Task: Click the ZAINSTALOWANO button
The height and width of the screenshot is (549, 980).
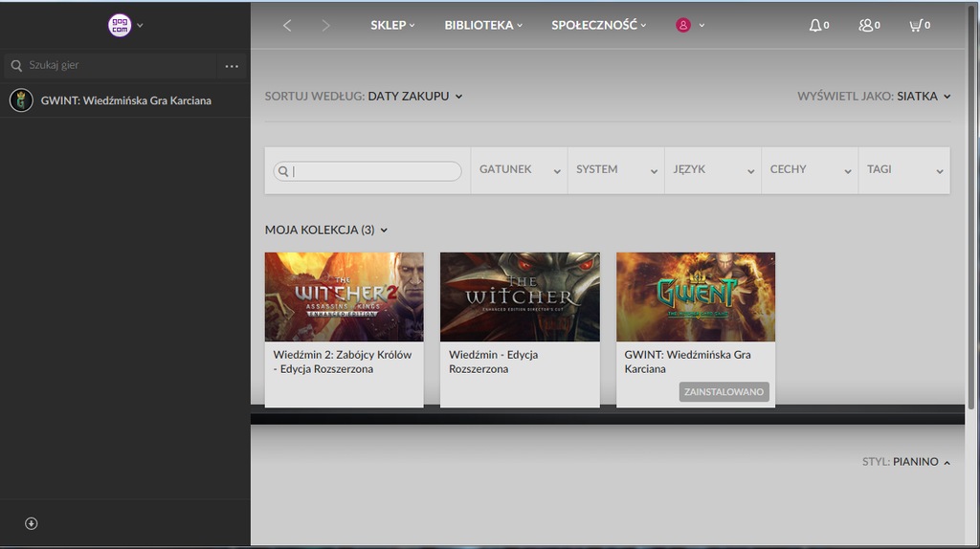Action: pyautogui.click(x=724, y=391)
